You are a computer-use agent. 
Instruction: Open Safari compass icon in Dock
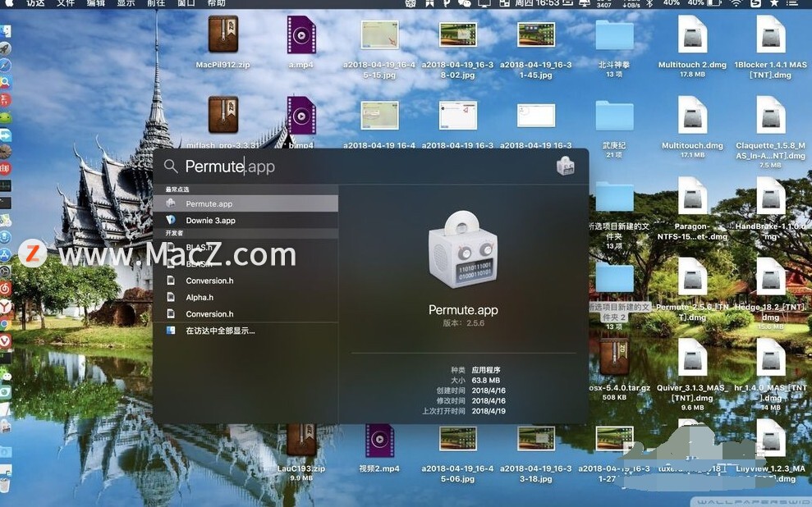point(5,66)
